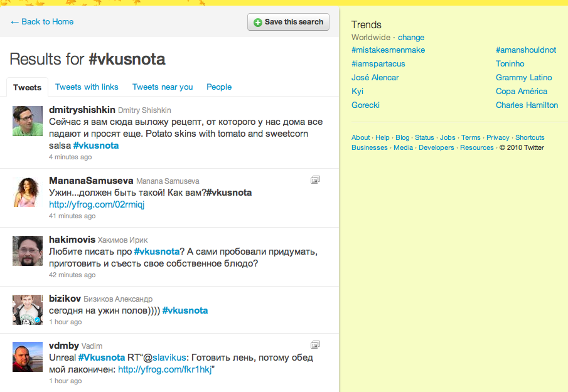This screenshot has height=392, width=568.
Task: Open the @slavikus mention link
Action: tap(169, 358)
